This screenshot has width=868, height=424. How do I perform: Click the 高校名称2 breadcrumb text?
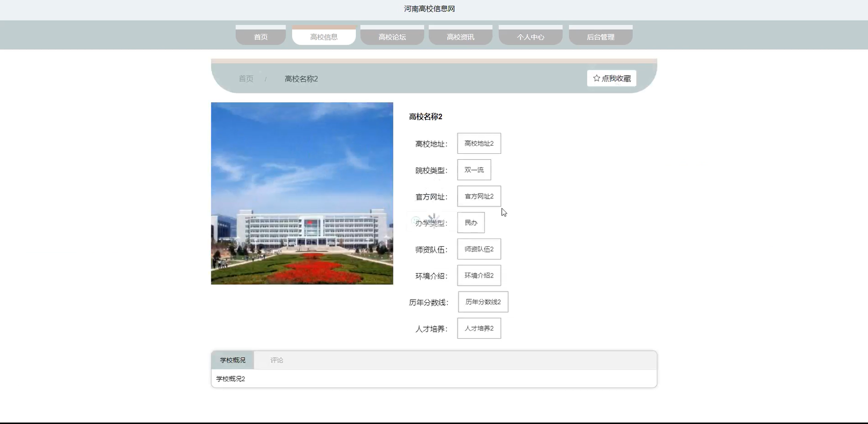coord(301,79)
